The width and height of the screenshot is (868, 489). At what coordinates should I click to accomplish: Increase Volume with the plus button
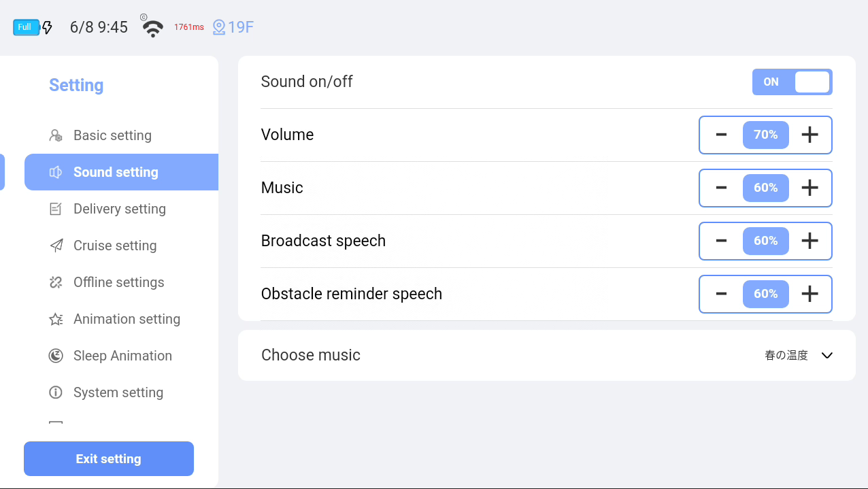(809, 135)
